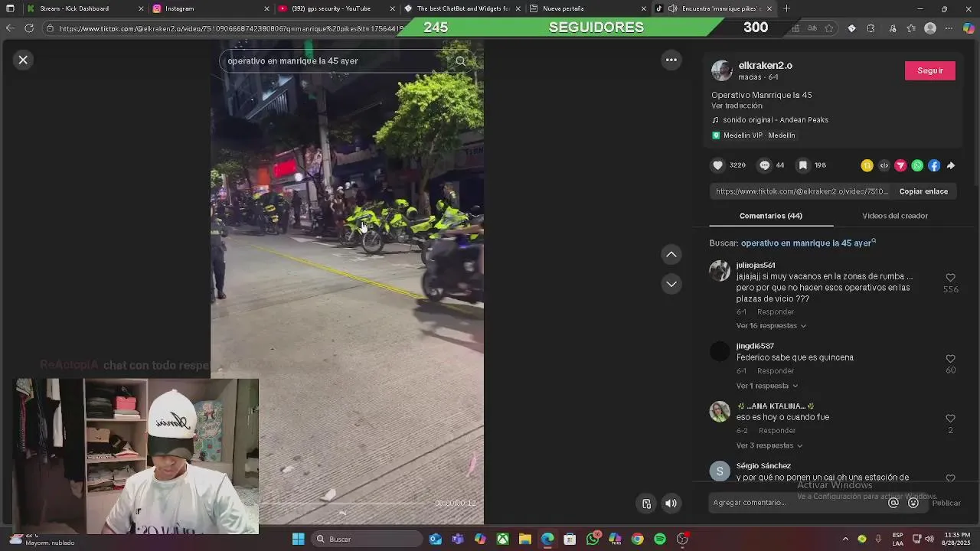Switch to Instagram browser tab
The width and height of the screenshot is (980, 551).
pos(211,8)
